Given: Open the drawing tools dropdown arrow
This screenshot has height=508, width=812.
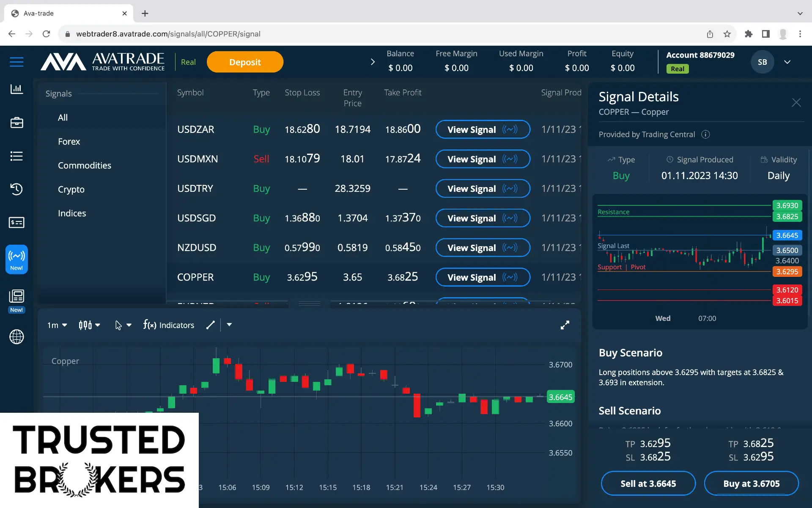Looking at the screenshot, I should 229,325.
